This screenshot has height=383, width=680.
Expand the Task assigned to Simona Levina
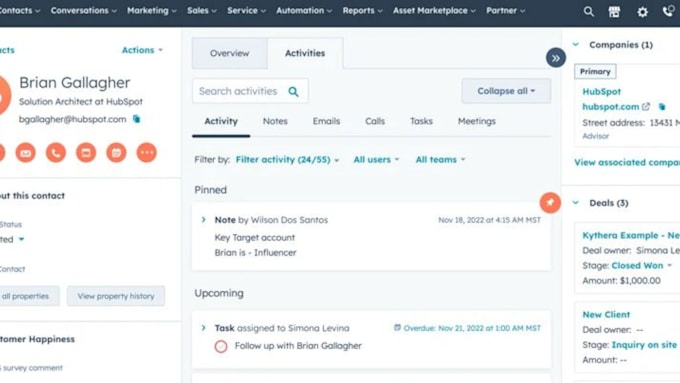pos(203,327)
